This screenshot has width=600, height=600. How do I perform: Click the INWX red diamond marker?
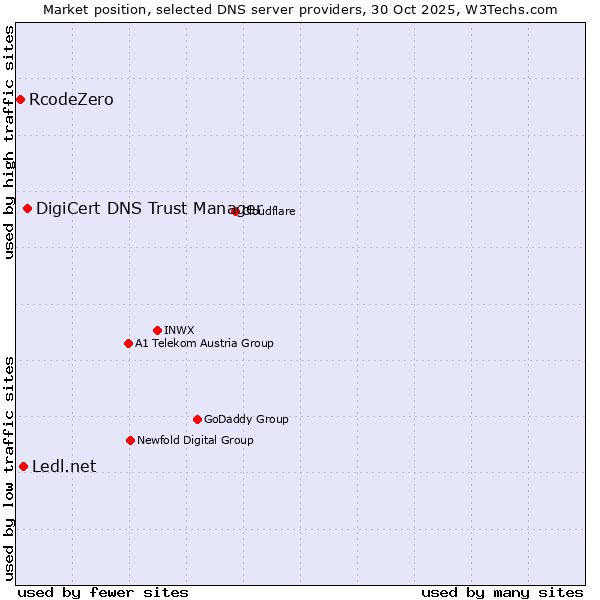(157, 330)
